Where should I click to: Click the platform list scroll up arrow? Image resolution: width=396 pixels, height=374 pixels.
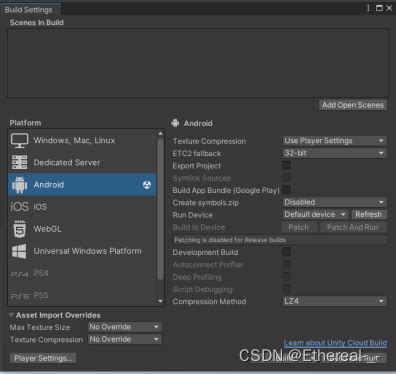pos(160,133)
